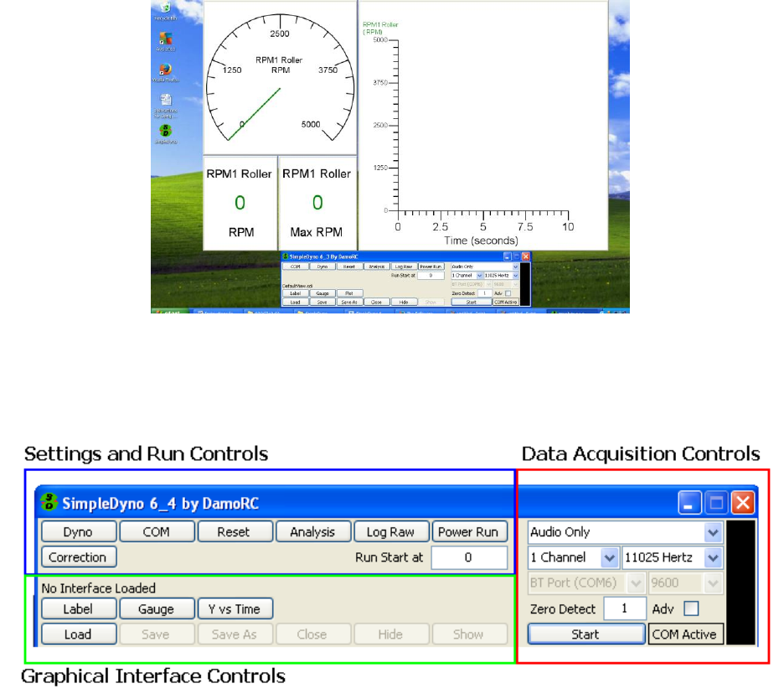Image resolution: width=784 pixels, height=699 pixels.
Task: Click the RPM1 Roller circular gauge dial
Action: coord(280,78)
